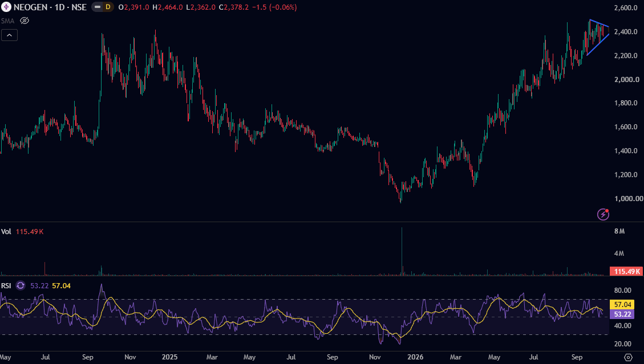The width and height of the screenshot is (644, 364).
Task: Click the NEOGEN symbol logo icon
Action: click(x=6, y=7)
